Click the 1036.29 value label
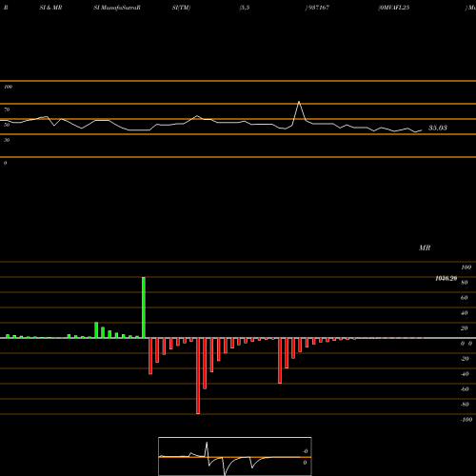The width and height of the screenshot is (476, 476). click(446, 278)
